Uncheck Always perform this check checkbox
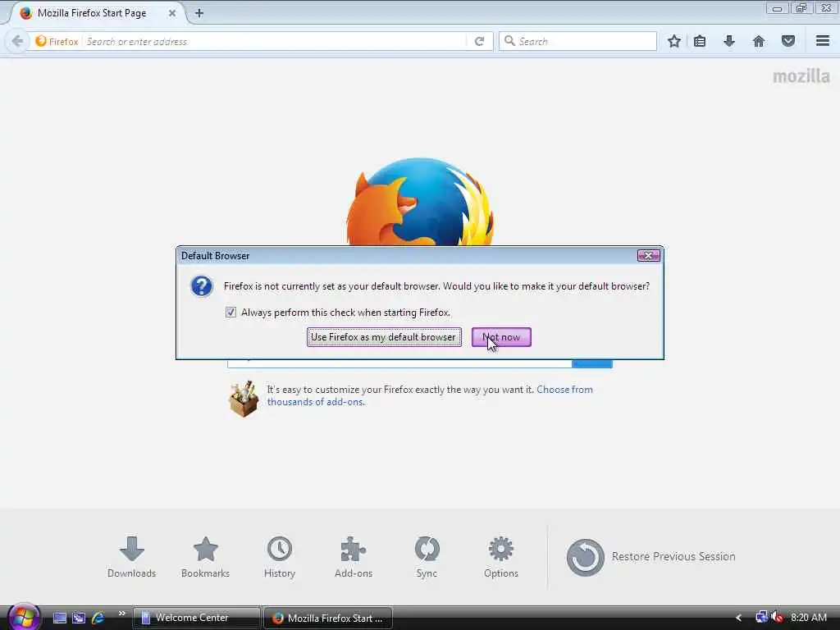The width and height of the screenshot is (840, 630). point(231,313)
